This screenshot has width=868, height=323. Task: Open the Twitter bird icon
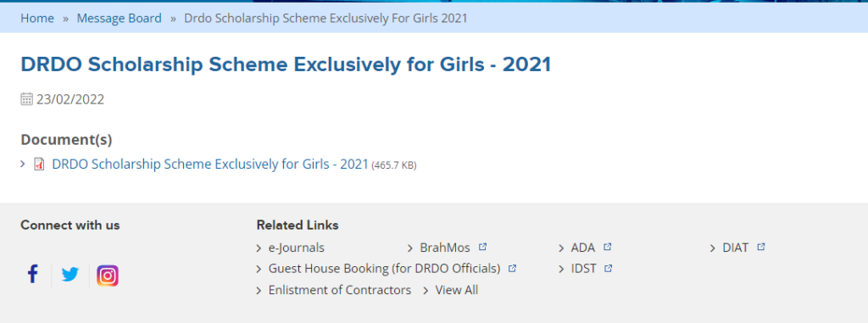click(x=70, y=275)
